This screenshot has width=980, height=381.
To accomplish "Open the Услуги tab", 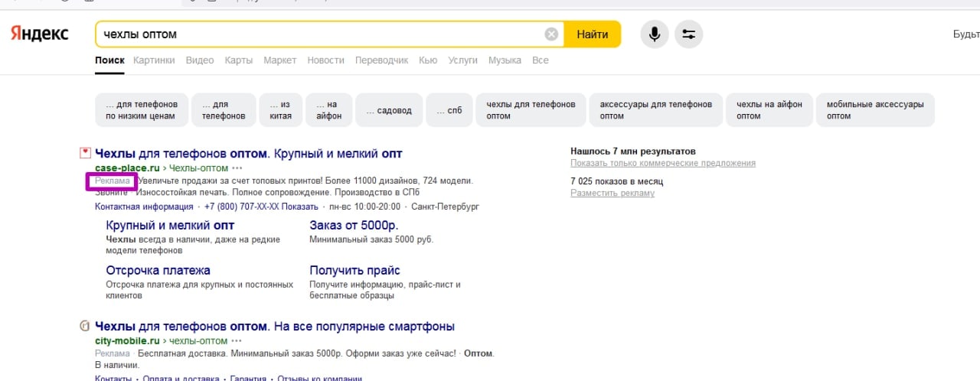I will click(463, 60).
